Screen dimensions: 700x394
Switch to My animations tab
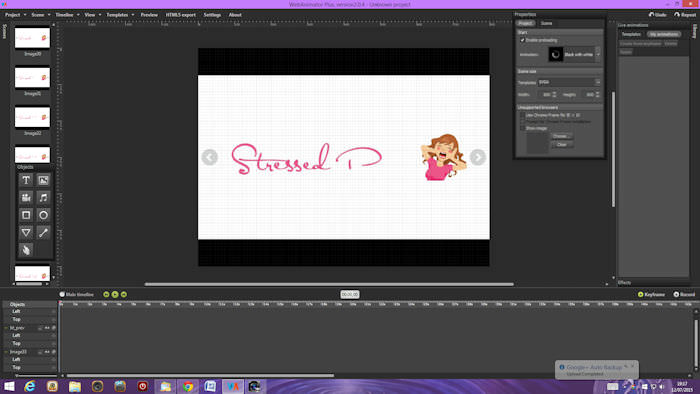pyautogui.click(x=664, y=34)
